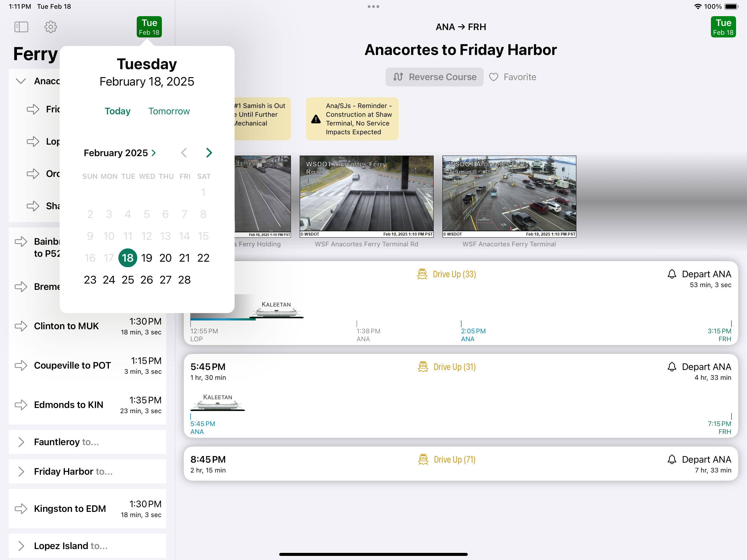The image size is (747, 560).
Task: Open the Coupeville to POT route
Action: (87, 366)
